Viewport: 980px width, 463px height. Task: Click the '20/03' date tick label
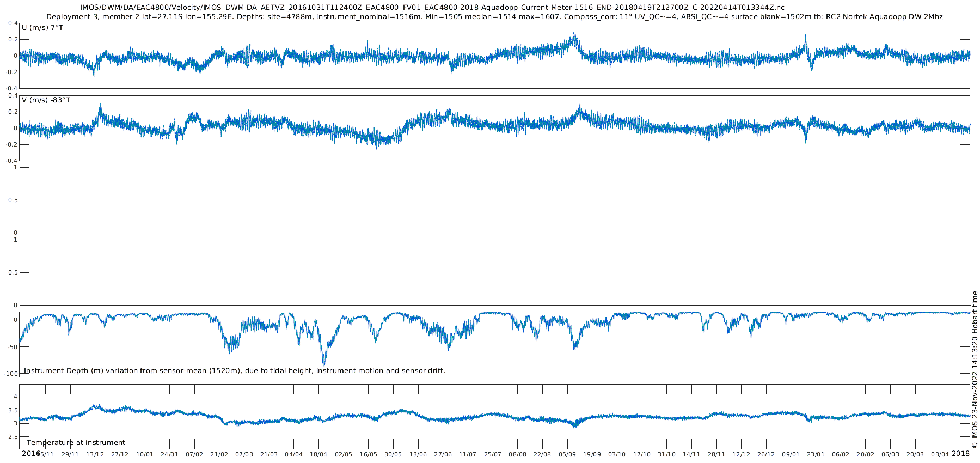pyautogui.click(x=915, y=454)
